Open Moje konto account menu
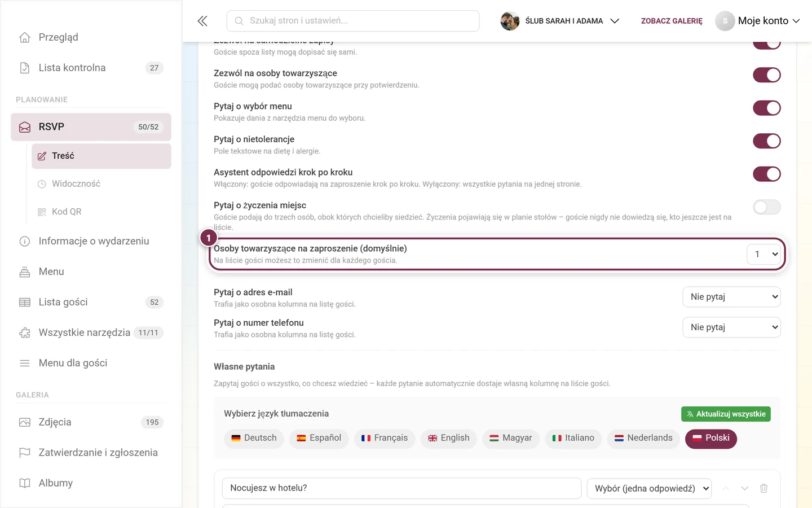The width and height of the screenshot is (812, 508). 757,21
